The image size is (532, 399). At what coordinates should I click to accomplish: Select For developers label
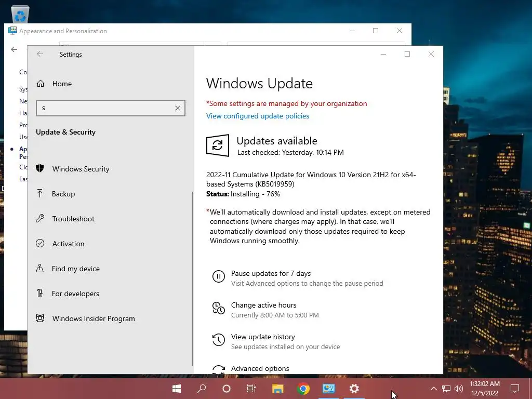click(x=75, y=294)
